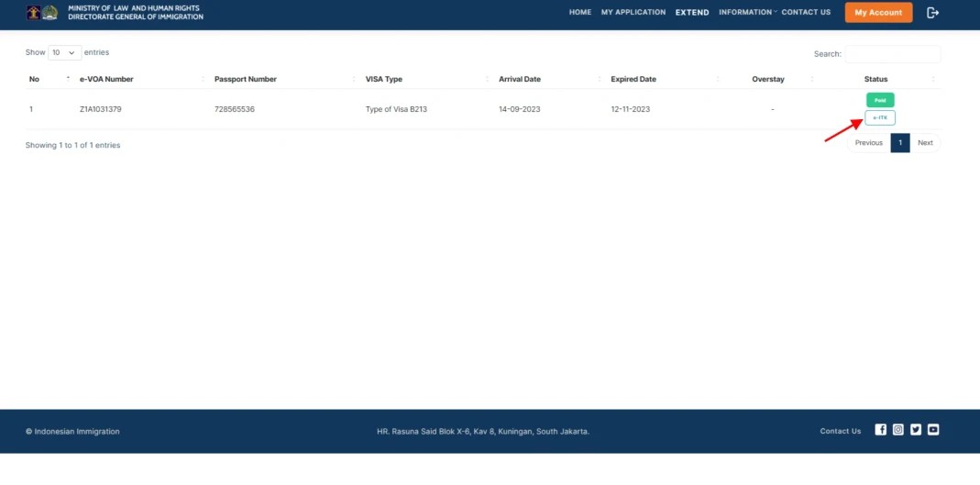Click the Directorate General of Immigration title
Viewport: 980px width, 485px height.
point(136,17)
